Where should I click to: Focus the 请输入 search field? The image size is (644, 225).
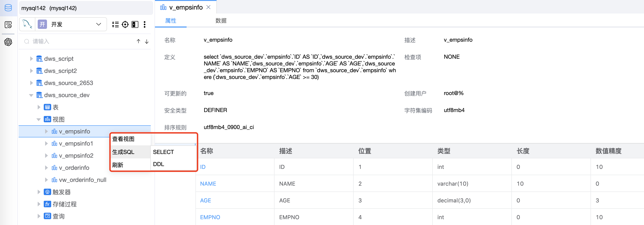[x=80, y=41]
